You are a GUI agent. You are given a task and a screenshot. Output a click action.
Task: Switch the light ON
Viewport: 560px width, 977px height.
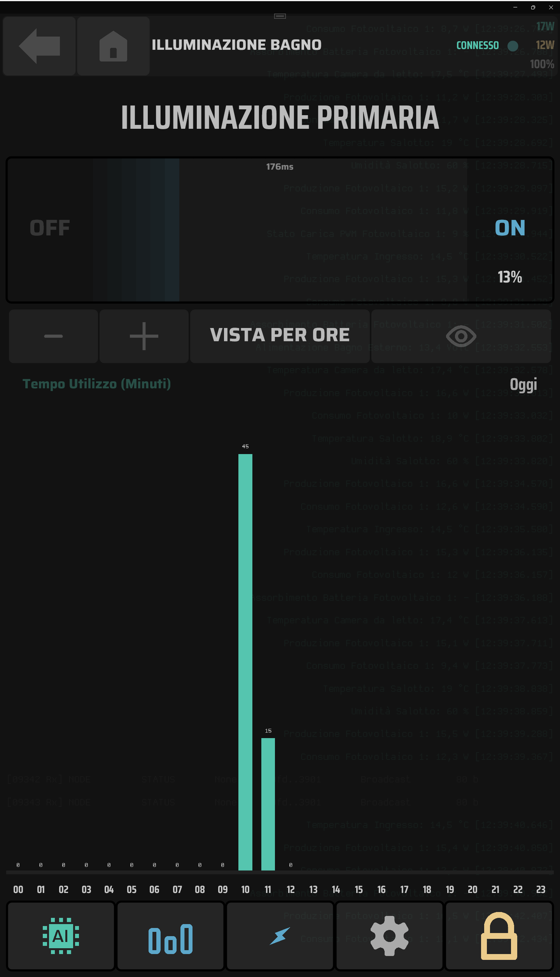click(x=510, y=228)
